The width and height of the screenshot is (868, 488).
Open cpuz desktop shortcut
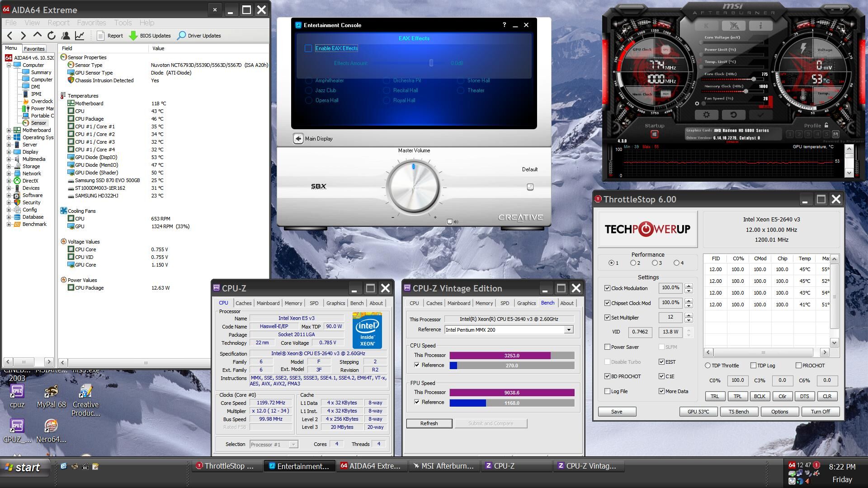point(17,396)
